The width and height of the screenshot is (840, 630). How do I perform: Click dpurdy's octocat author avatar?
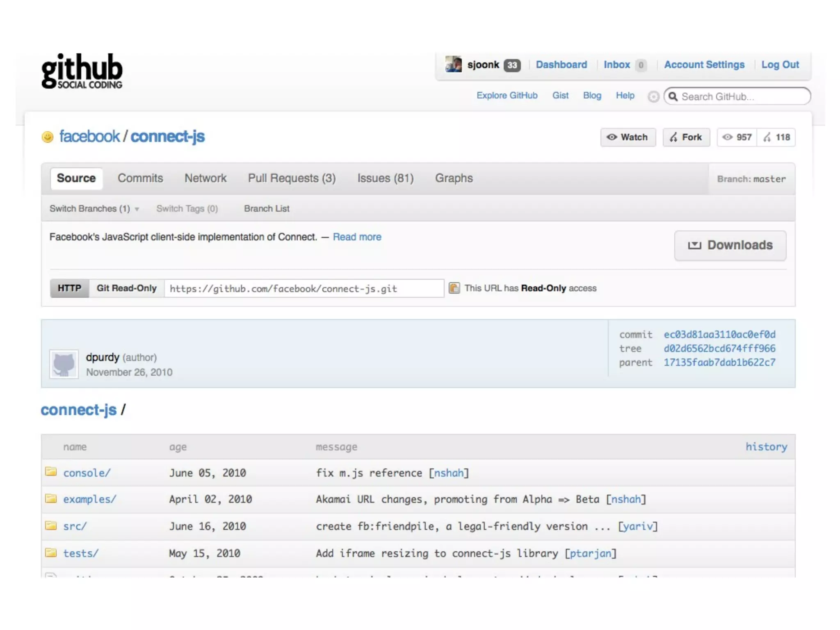64,364
